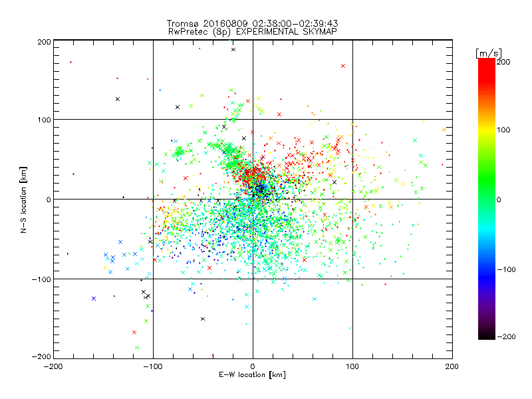Click the x-axis tick label '0'

click(x=253, y=366)
